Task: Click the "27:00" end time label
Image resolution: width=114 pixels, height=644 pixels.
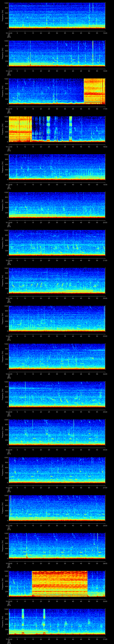Action: [x=105, y=487]
